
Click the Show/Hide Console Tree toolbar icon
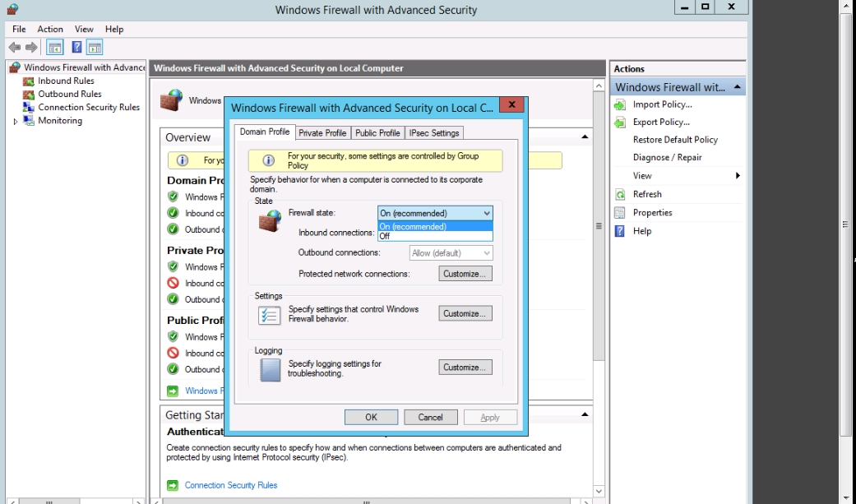(x=54, y=48)
